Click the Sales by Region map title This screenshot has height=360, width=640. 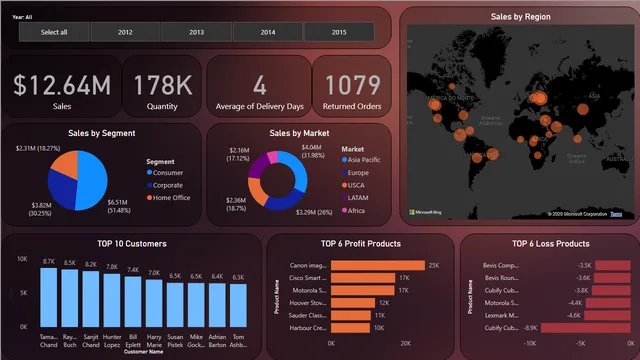point(520,17)
